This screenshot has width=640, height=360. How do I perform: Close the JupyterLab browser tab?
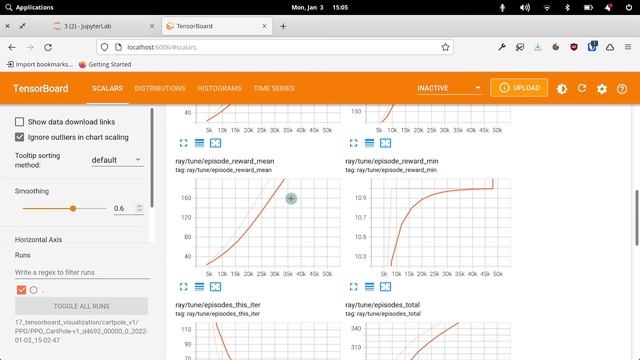click(152, 26)
